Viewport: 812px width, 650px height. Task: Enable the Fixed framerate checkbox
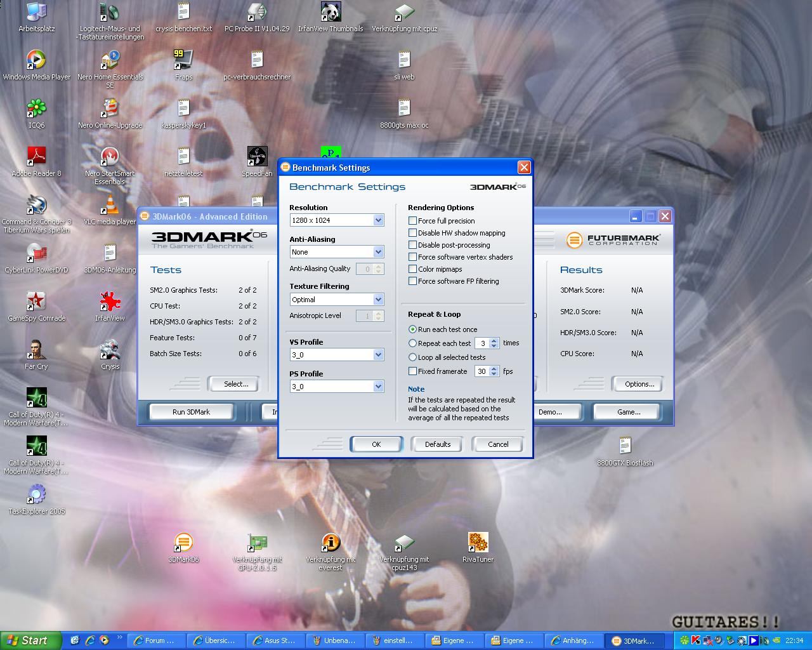[x=412, y=371]
